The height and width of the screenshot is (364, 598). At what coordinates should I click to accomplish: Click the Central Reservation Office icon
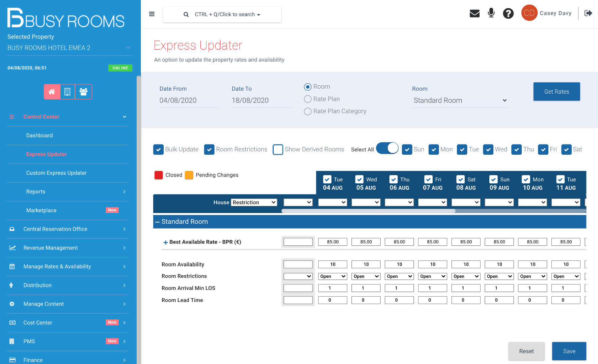(12, 229)
